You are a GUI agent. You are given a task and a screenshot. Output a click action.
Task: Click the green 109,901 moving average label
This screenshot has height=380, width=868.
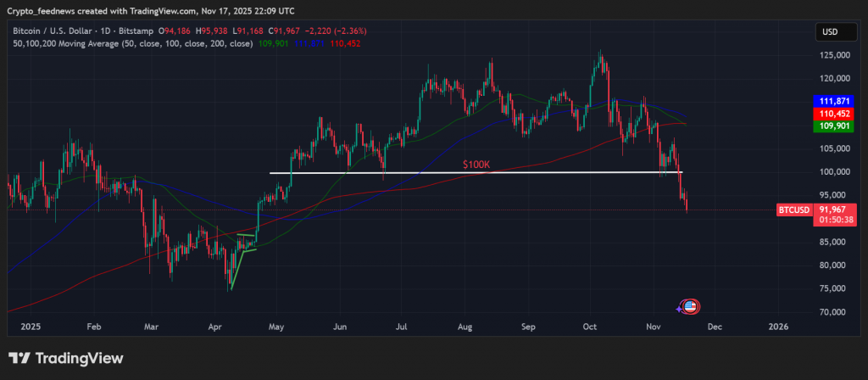(x=835, y=126)
